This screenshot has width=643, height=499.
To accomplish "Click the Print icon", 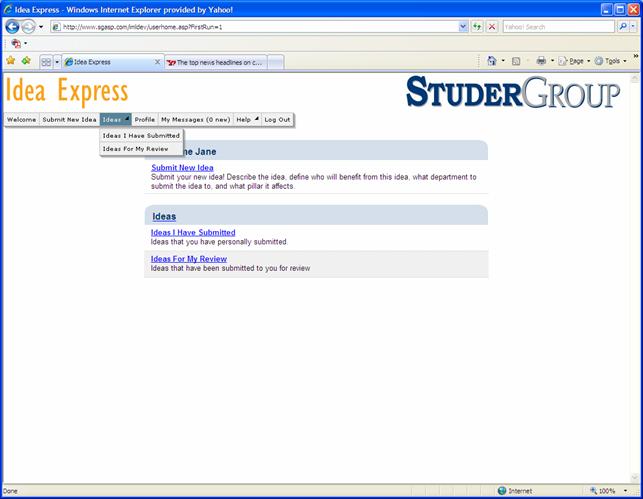I will coord(541,61).
